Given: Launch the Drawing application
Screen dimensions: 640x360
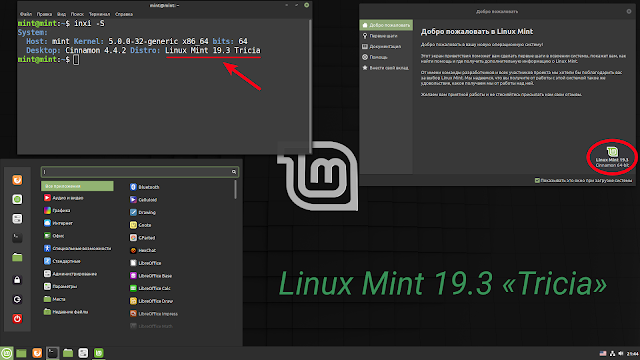Looking at the screenshot, I should (143, 212).
